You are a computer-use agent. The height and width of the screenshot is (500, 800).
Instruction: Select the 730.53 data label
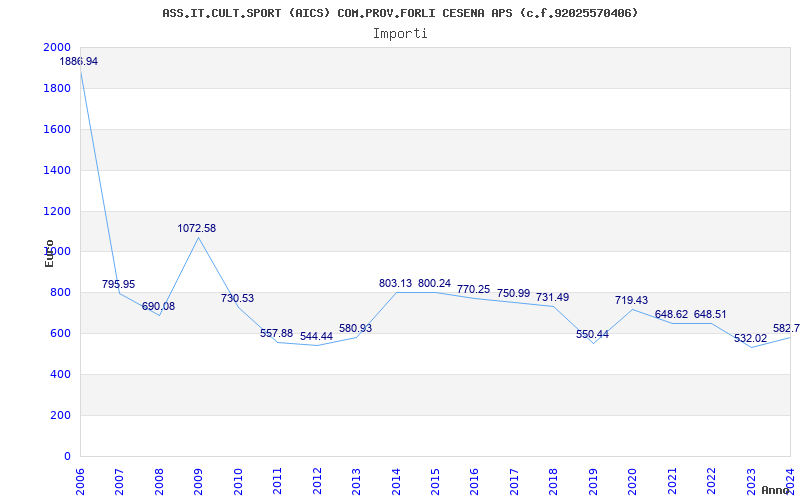pyautogui.click(x=237, y=298)
